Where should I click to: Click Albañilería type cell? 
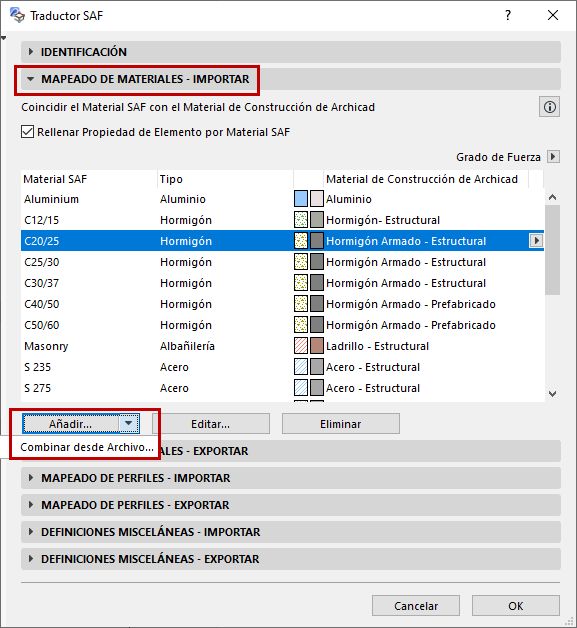[187, 346]
